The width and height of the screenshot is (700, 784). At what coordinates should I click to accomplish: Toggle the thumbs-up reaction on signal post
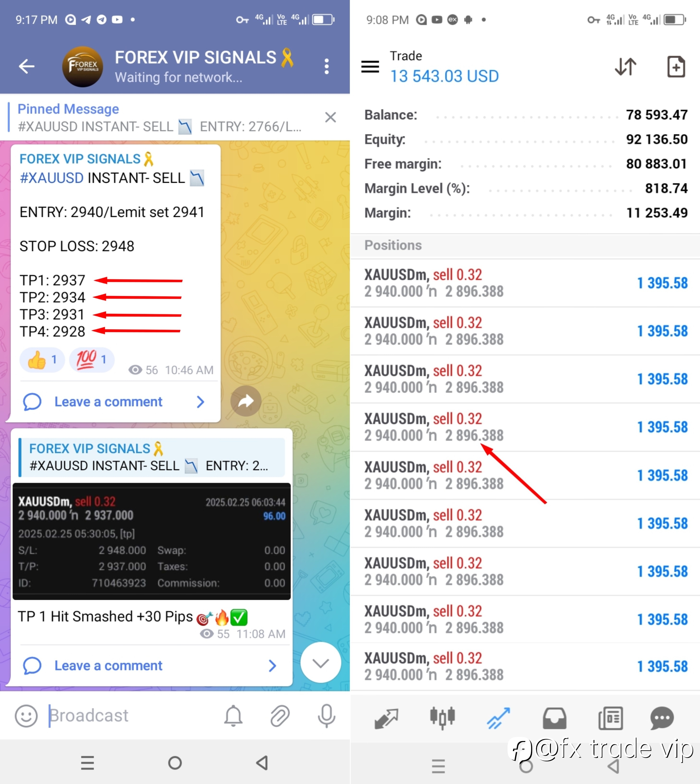click(42, 360)
